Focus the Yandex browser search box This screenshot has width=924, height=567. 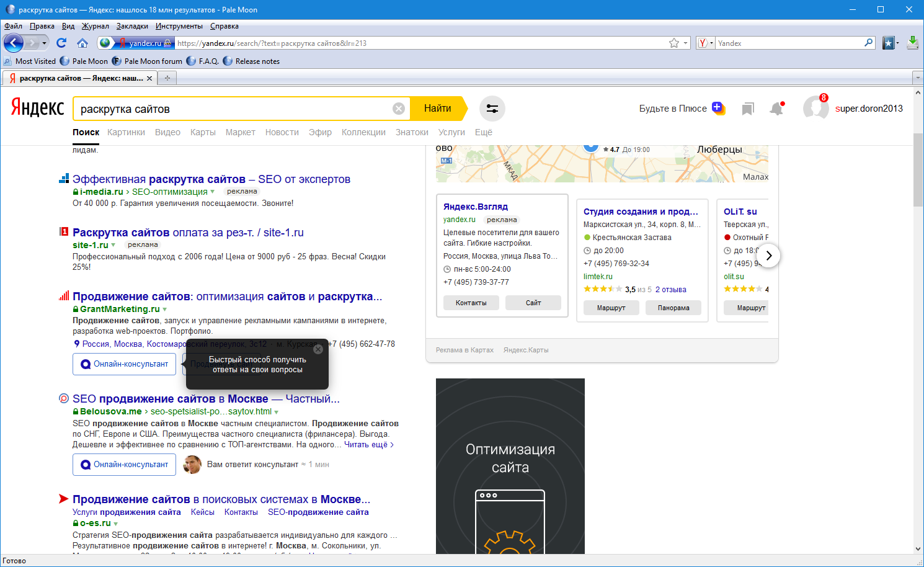tap(789, 43)
